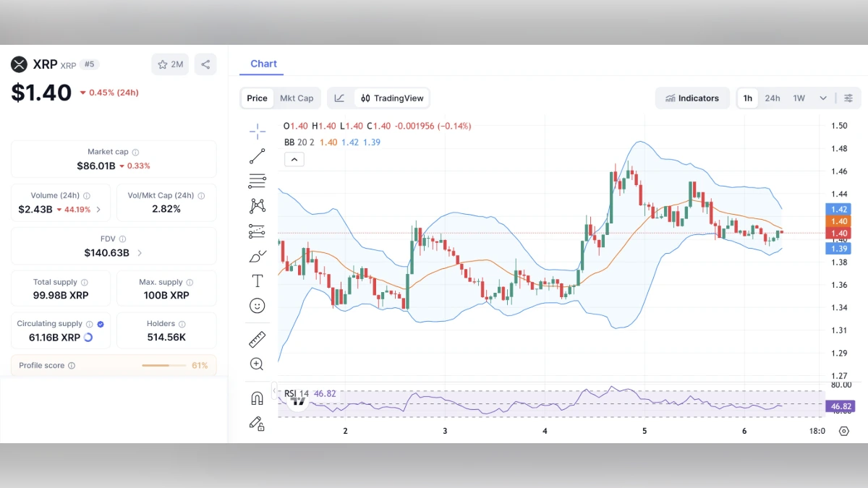
Task: Click the camera snapshot icon near 18:00
Action: (843, 430)
